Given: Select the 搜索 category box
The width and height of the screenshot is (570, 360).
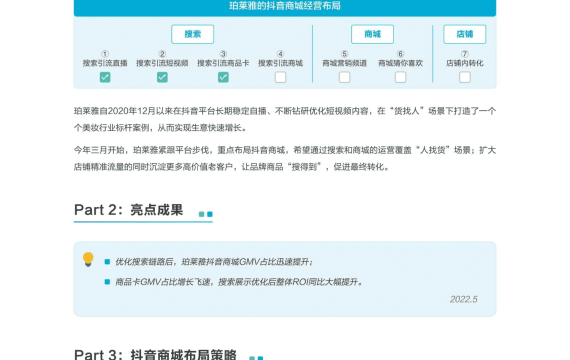Looking at the screenshot, I should click(x=193, y=34).
